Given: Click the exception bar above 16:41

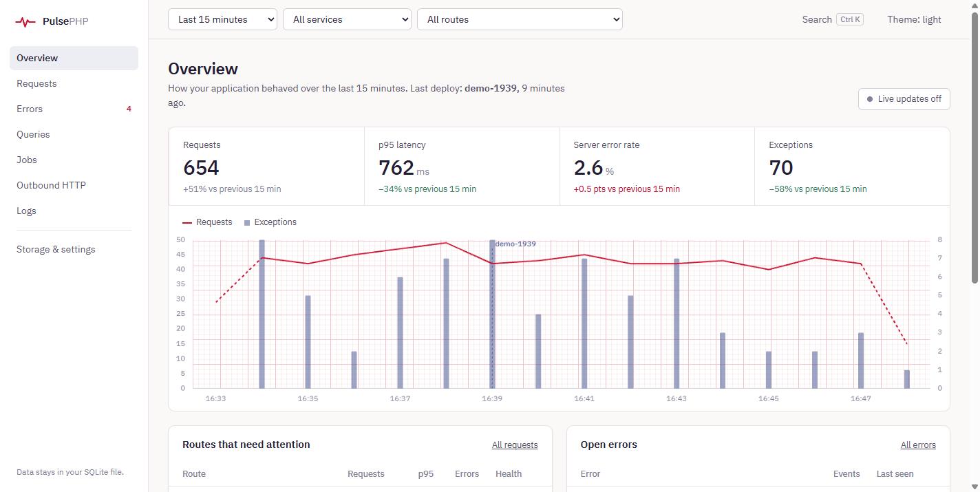Looking at the screenshot, I should (584, 323).
